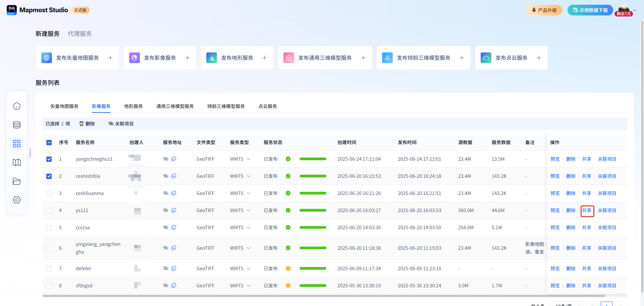Click the horizontal table scrollbar
This screenshot has width=644, height=306.
pos(324,296)
